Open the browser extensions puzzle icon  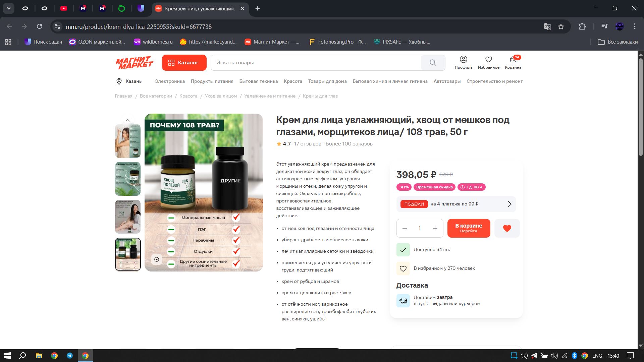[x=582, y=27]
